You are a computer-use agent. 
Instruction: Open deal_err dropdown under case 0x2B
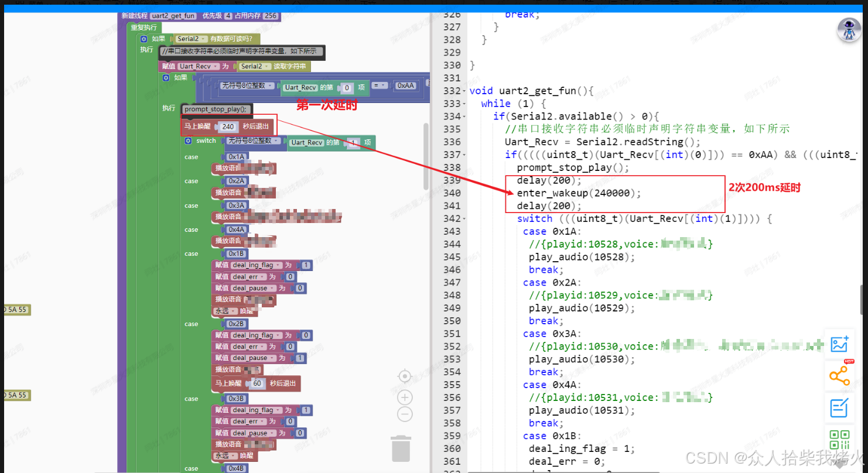(x=248, y=347)
